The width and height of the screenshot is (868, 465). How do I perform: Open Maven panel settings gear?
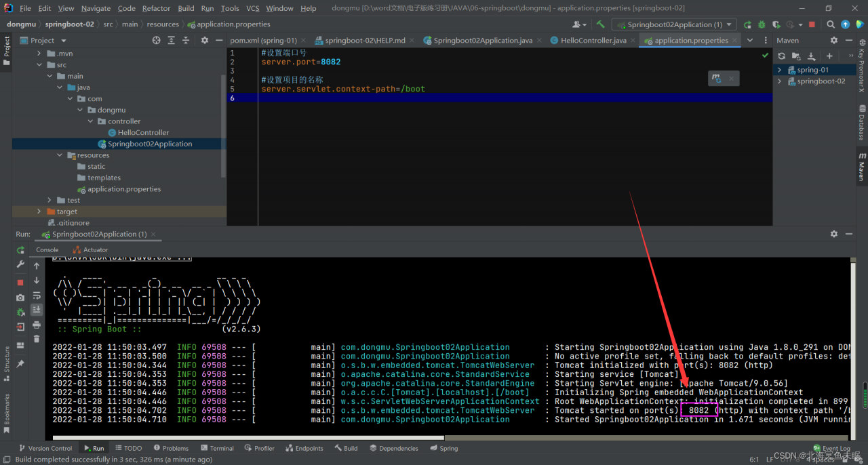click(x=834, y=41)
